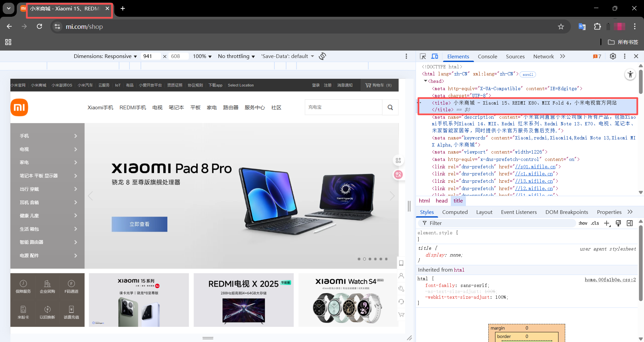Open the Save-Data default dropdown
Screen dimensions: 644x342
288,56
